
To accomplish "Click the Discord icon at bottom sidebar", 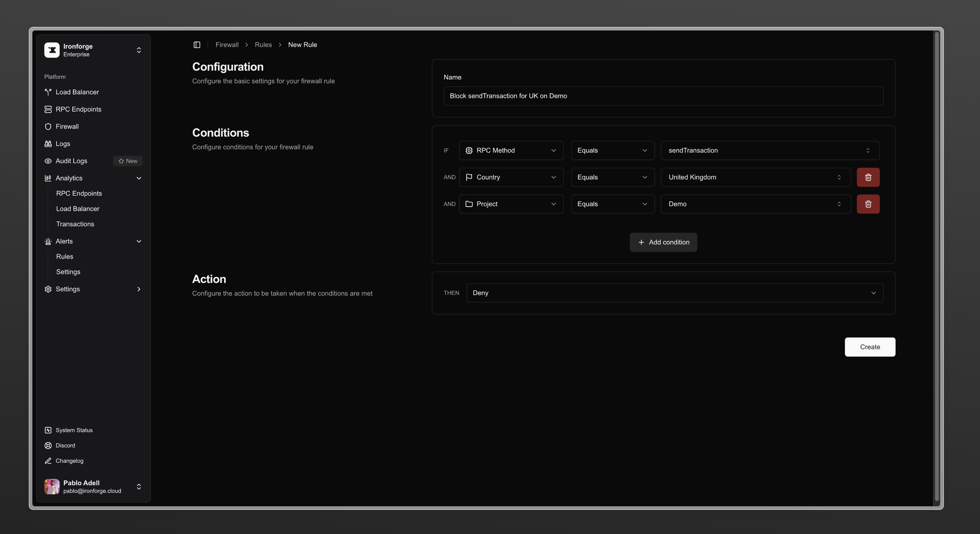I will pos(48,445).
